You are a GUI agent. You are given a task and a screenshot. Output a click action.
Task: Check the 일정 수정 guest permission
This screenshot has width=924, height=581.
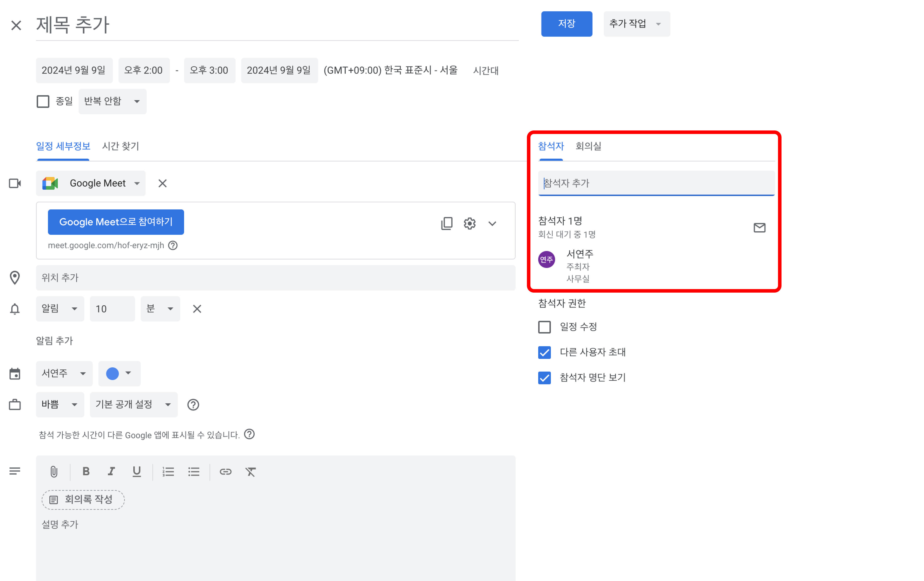click(x=544, y=327)
